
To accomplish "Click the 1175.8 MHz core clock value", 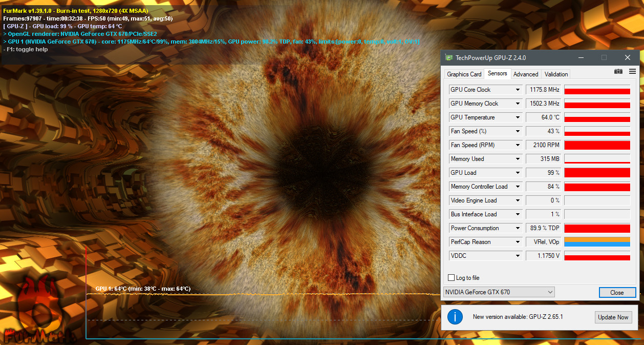I will coord(544,90).
